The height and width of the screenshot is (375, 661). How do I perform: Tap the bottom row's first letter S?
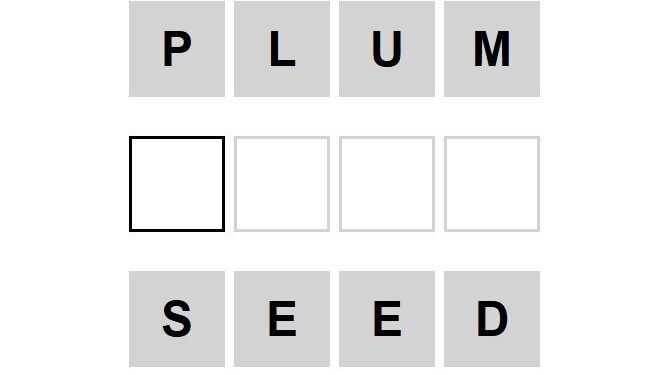pyautogui.click(x=177, y=319)
